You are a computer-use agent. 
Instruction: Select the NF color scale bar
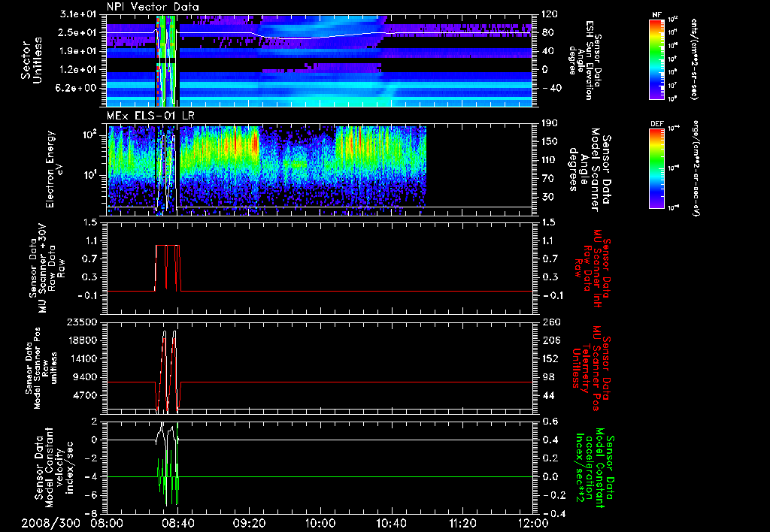[657, 59]
